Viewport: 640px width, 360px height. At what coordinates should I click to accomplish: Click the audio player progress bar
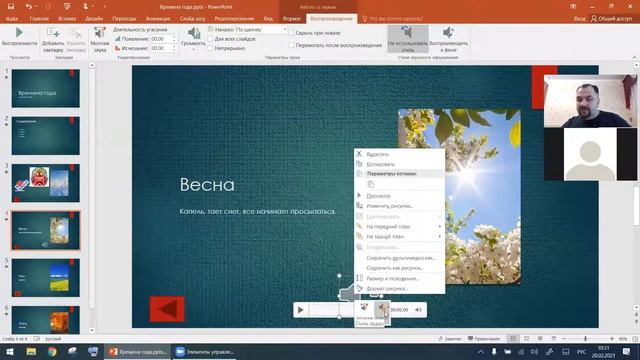click(x=331, y=310)
